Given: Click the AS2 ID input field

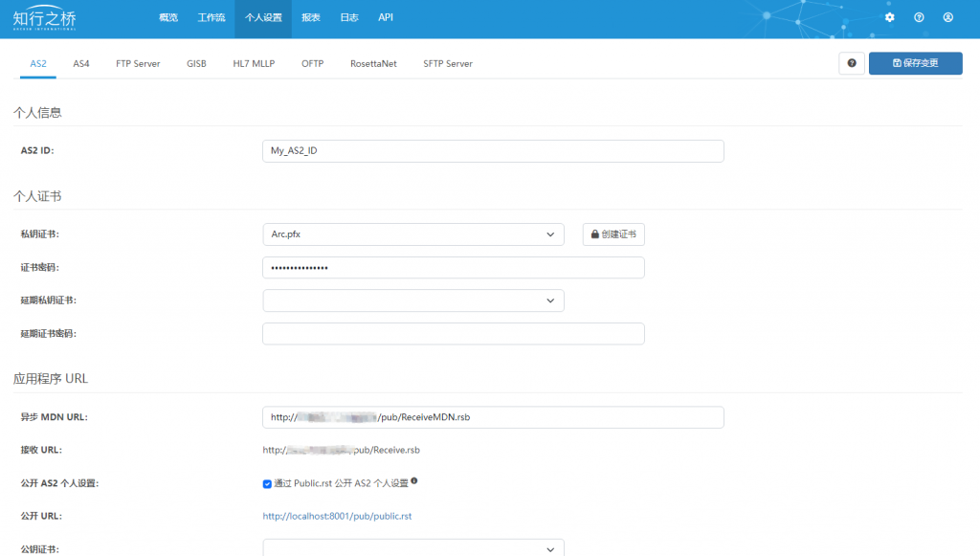Looking at the screenshot, I should click(493, 151).
